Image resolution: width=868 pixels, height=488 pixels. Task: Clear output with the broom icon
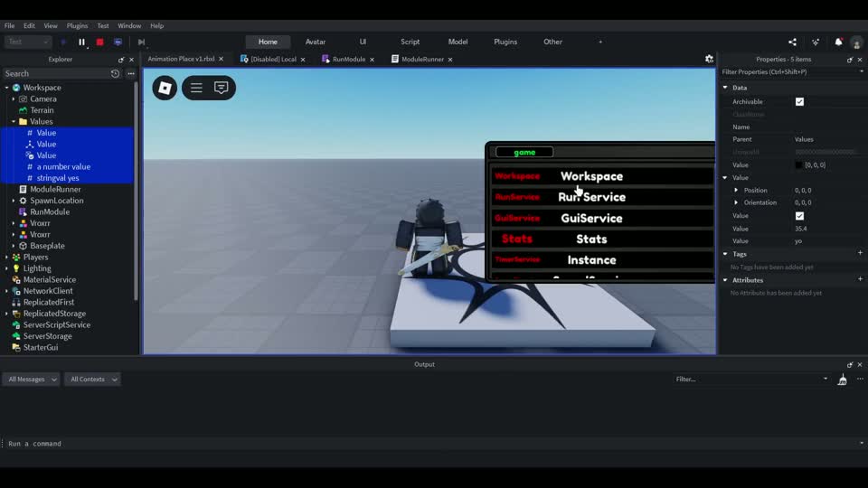(x=842, y=380)
